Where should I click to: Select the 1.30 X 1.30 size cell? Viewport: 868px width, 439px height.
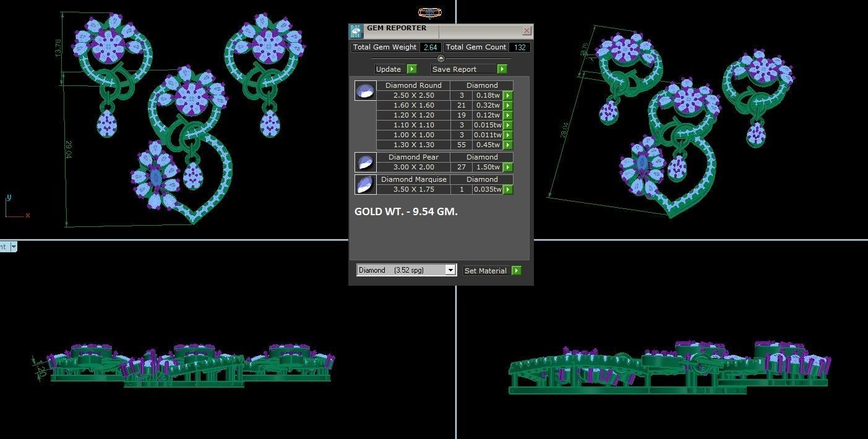pyautogui.click(x=413, y=145)
